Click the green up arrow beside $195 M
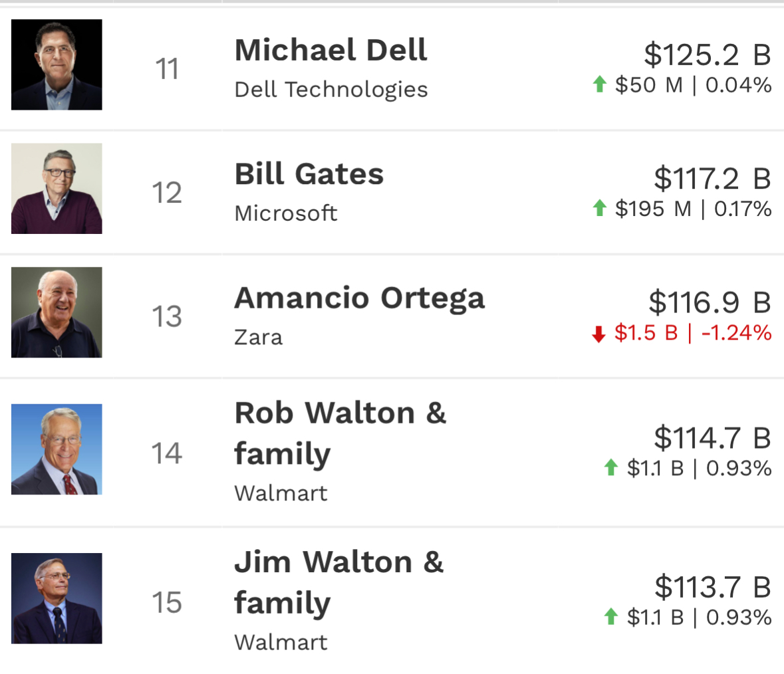The height and width of the screenshot is (674, 784). pos(600,208)
